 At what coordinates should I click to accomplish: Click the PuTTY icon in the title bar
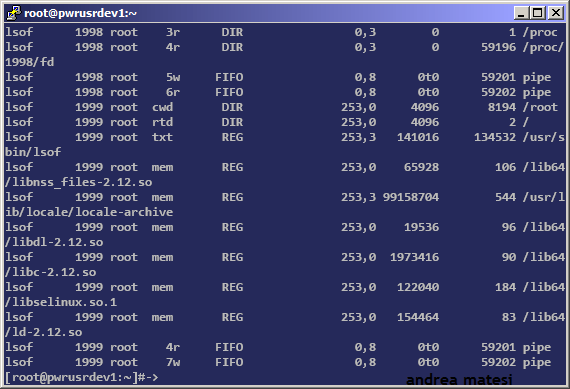tap(14, 13)
